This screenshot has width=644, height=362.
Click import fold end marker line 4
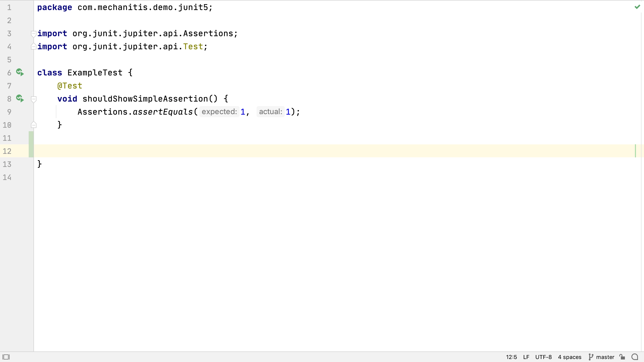(x=33, y=47)
